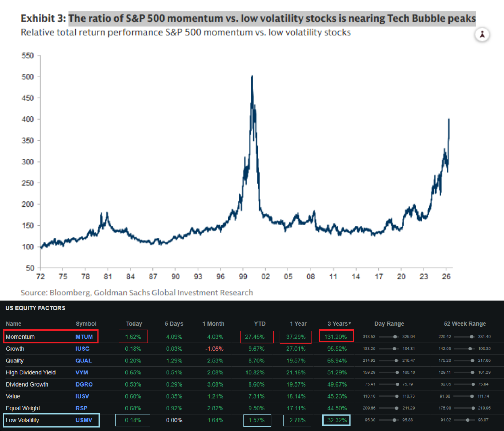The height and width of the screenshot is (431, 504).
Task: Click the Day Range column header
Action: click(389, 324)
